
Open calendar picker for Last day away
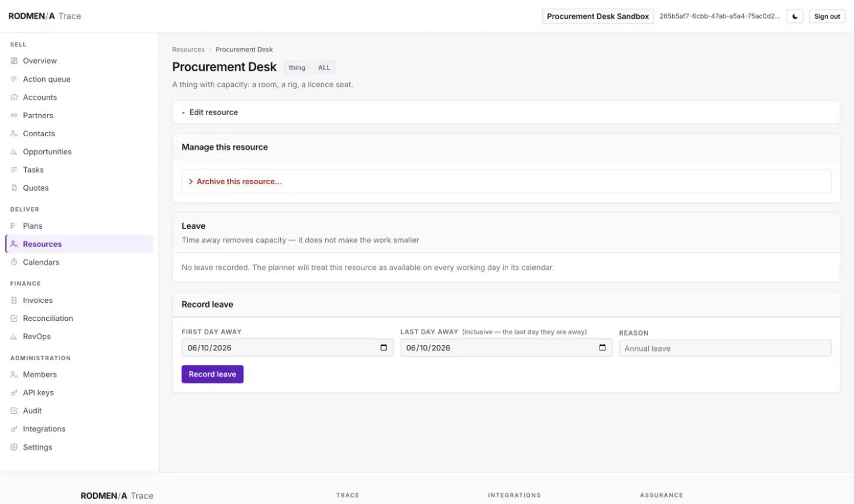pyautogui.click(x=602, y=347)
